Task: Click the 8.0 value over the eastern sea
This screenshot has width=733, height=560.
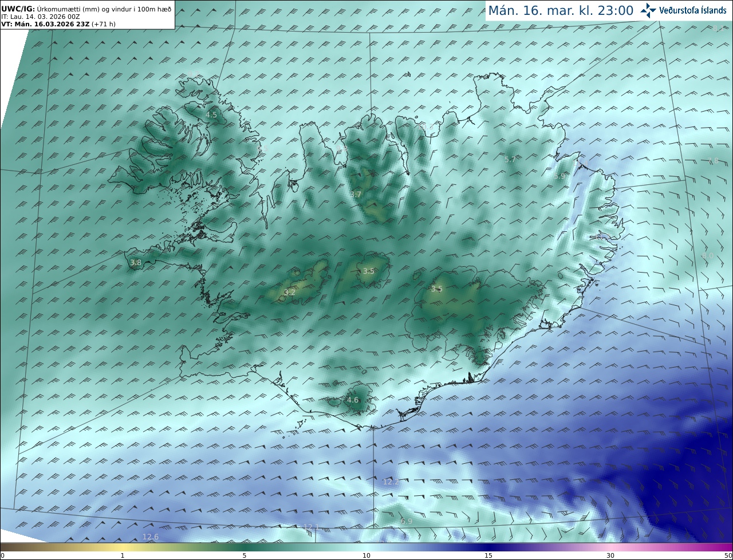Action: [708, 255]
